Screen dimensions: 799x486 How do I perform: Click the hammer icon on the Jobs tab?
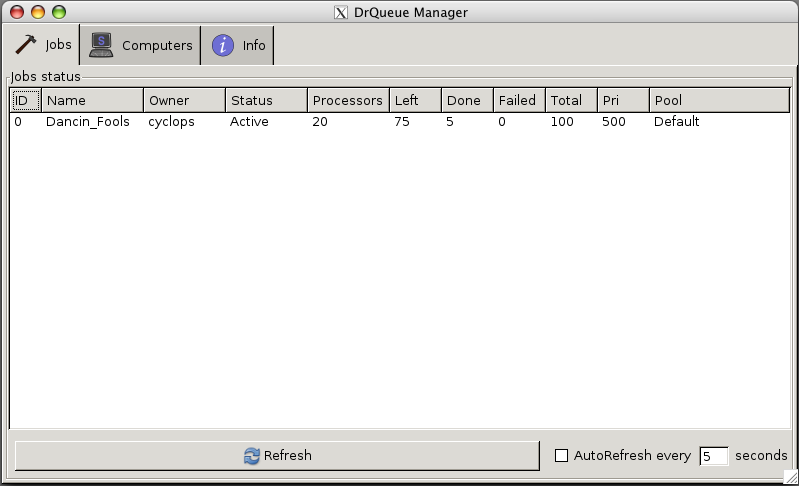pyautogui.click(x=25, y=45)
